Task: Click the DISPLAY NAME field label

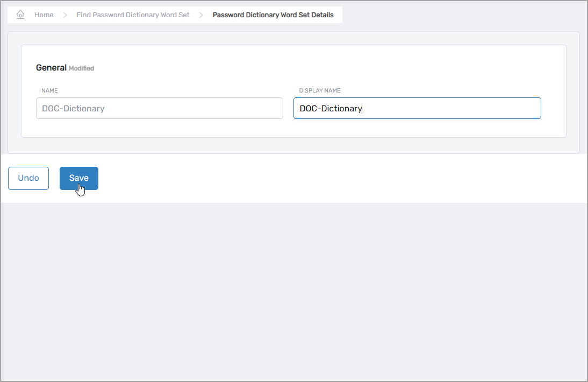Action: tap(320, 90)
